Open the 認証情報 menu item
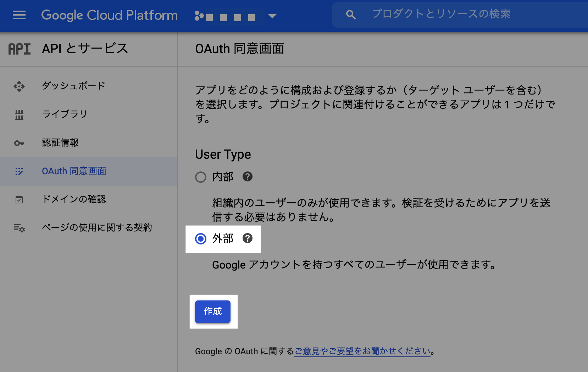Image resolution: width=588 pixels, height=372 pixels. (89, 143)
